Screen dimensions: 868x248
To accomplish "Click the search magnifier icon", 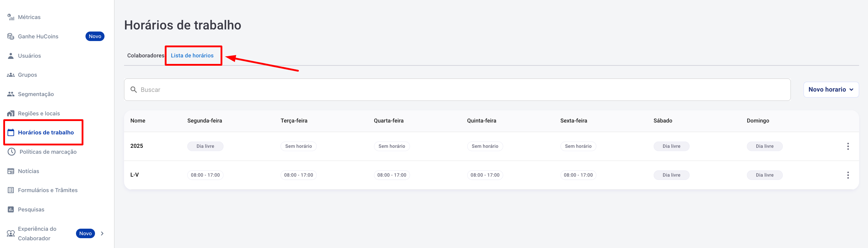I will 133,90.
